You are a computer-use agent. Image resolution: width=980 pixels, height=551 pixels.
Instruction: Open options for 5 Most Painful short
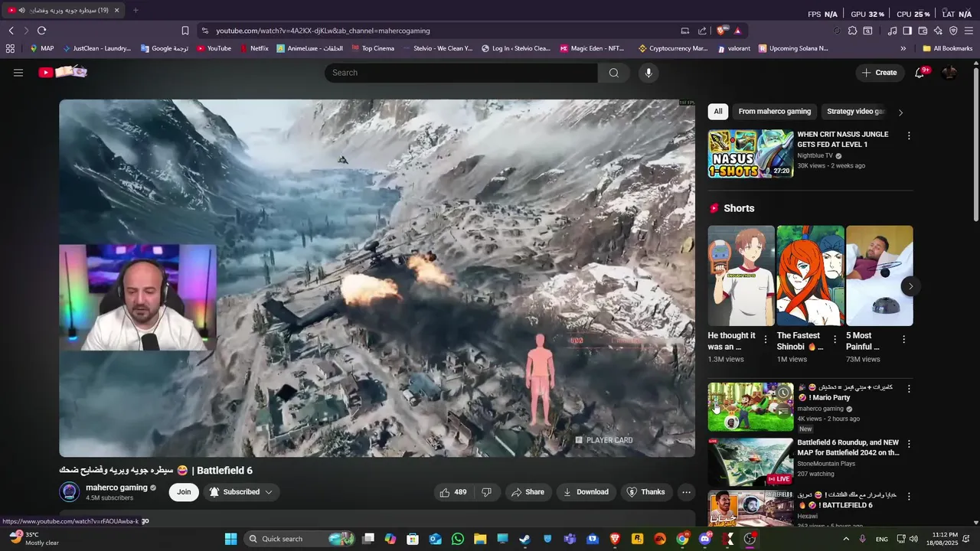tap(903, 339)
